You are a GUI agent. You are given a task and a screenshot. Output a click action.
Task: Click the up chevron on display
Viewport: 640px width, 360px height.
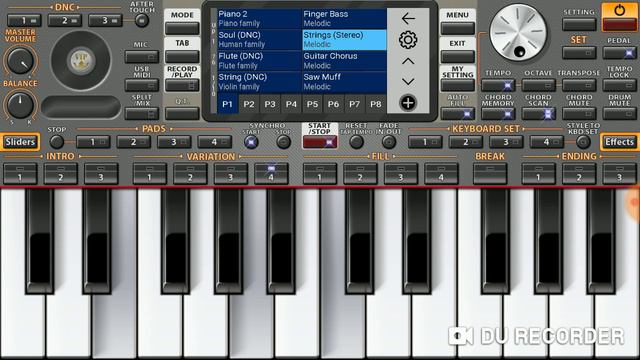408,61
